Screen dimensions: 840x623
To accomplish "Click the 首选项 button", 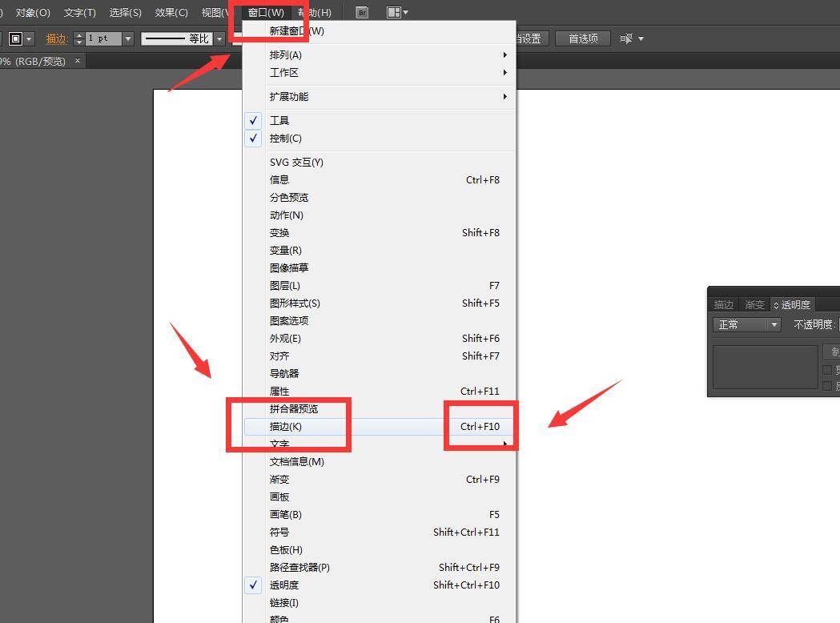I will tap(582, 38).
